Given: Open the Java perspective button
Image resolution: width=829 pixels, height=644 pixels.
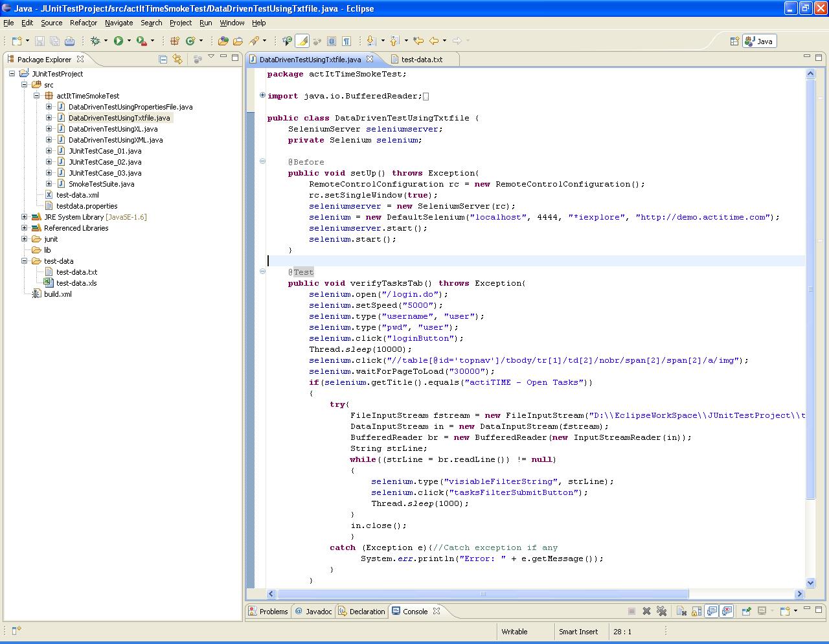Looking at the screenshot, I should 759,41.
